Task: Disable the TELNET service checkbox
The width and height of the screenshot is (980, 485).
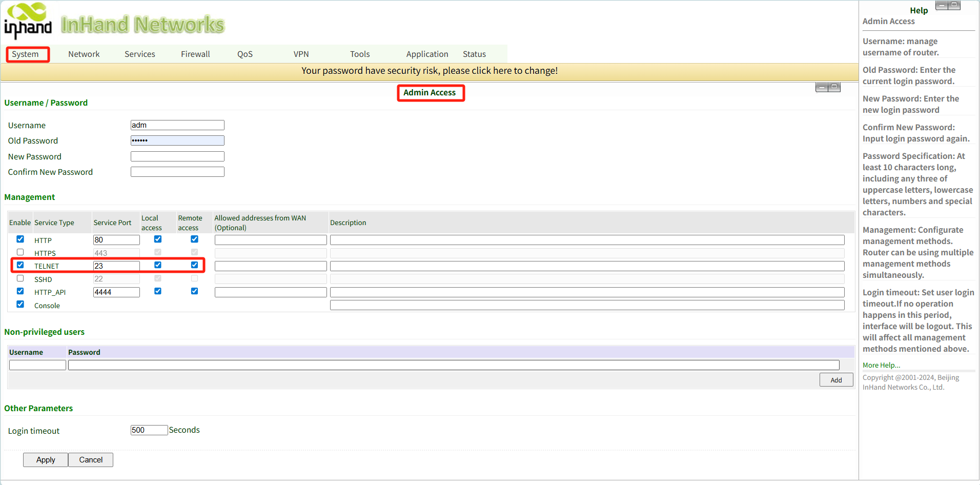Action: (x=21, y=265)
